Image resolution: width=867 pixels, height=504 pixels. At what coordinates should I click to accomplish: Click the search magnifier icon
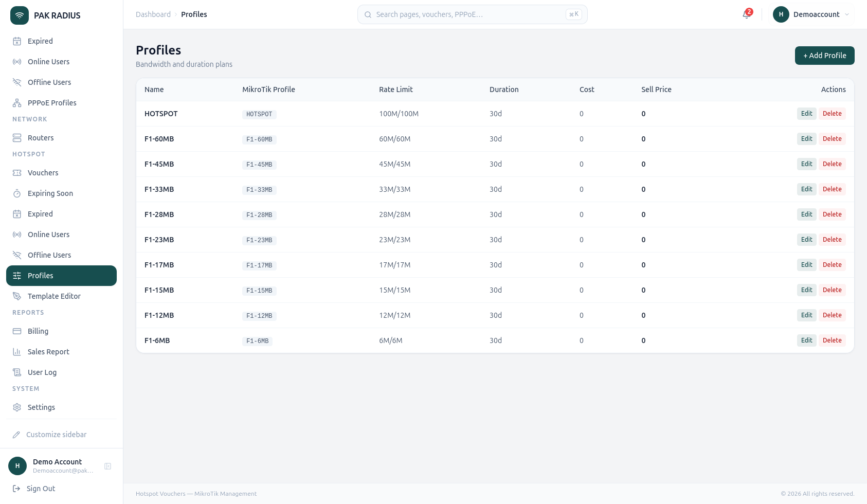pyautogui.click(x=368, y=14)
